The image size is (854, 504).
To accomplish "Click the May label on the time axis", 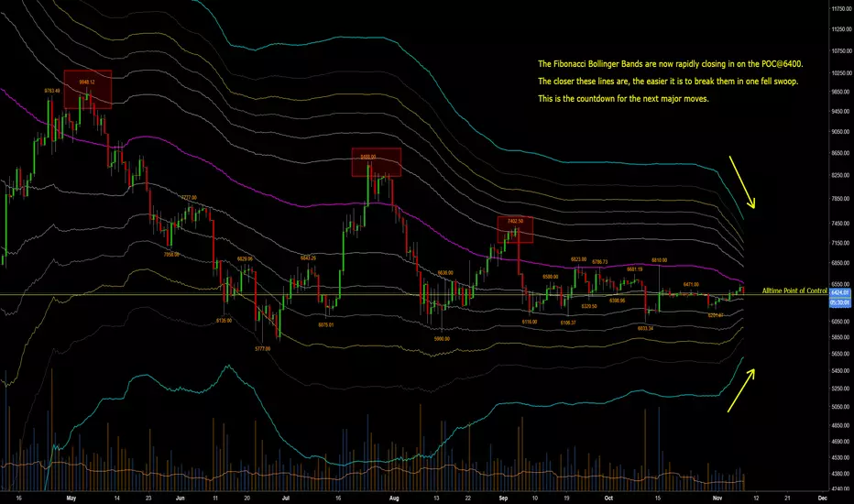I will [71, 498].
